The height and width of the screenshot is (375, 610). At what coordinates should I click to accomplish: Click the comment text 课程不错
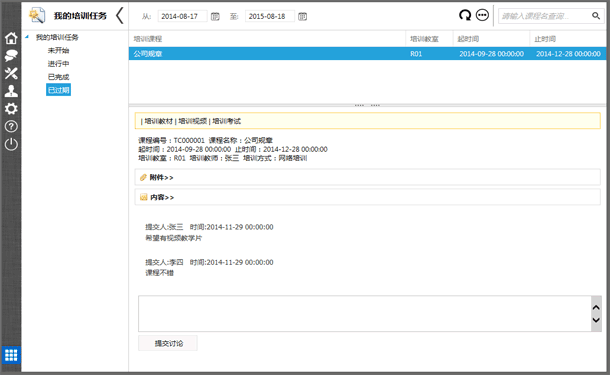coord(160,273)
